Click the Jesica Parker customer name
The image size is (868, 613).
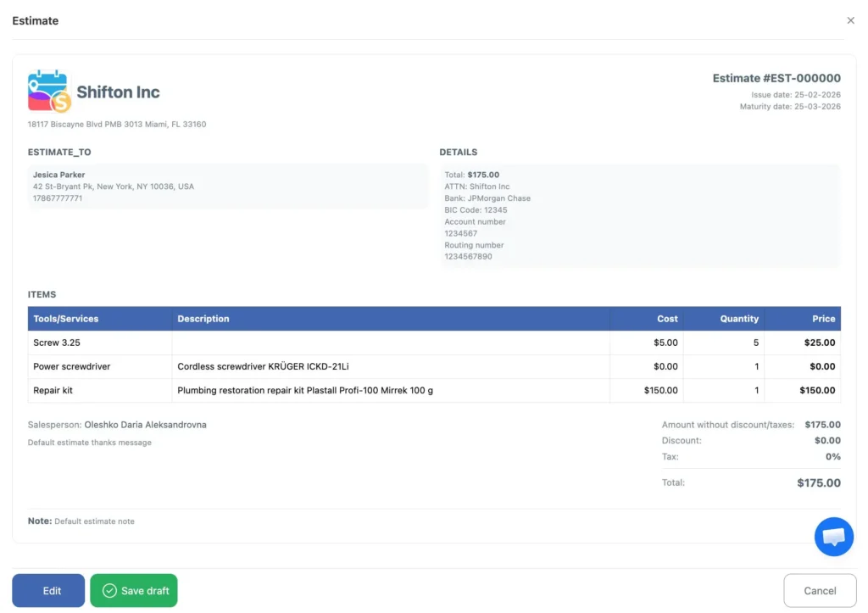58,175
